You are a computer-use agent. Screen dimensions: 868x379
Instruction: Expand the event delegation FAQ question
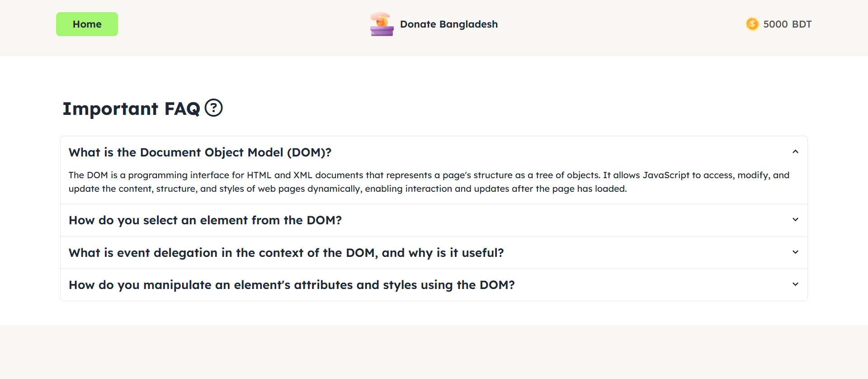click(x=286, y=253)
